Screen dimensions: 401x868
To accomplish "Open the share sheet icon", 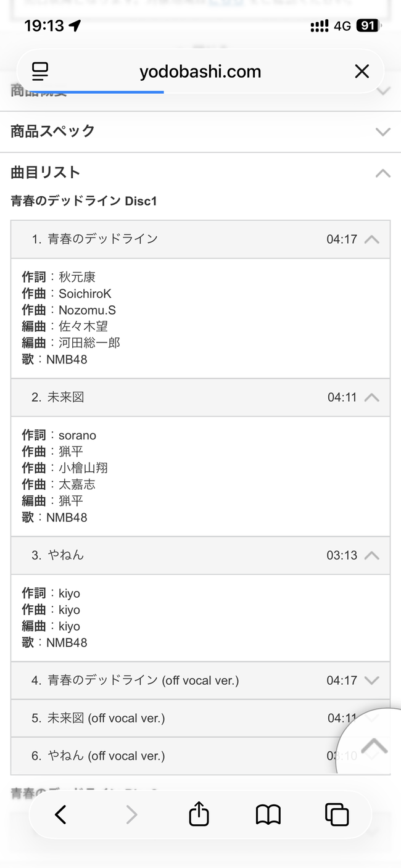I will point(199,814).
